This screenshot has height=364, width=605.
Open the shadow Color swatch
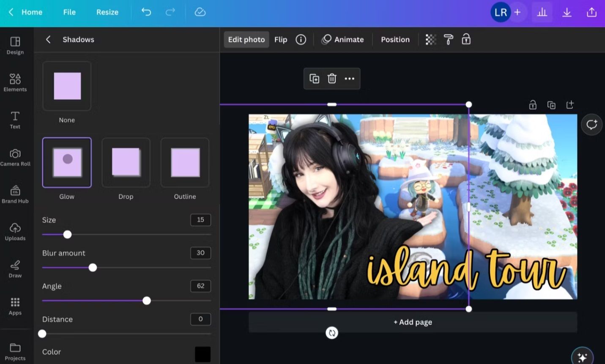click(203, 354)
